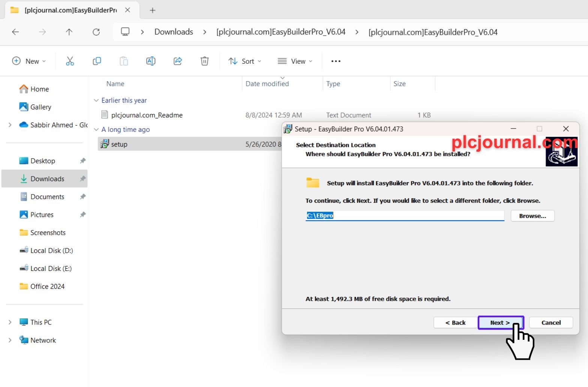Click the Copy icon in toolbar
588x387 pixels.
[97, 61]
